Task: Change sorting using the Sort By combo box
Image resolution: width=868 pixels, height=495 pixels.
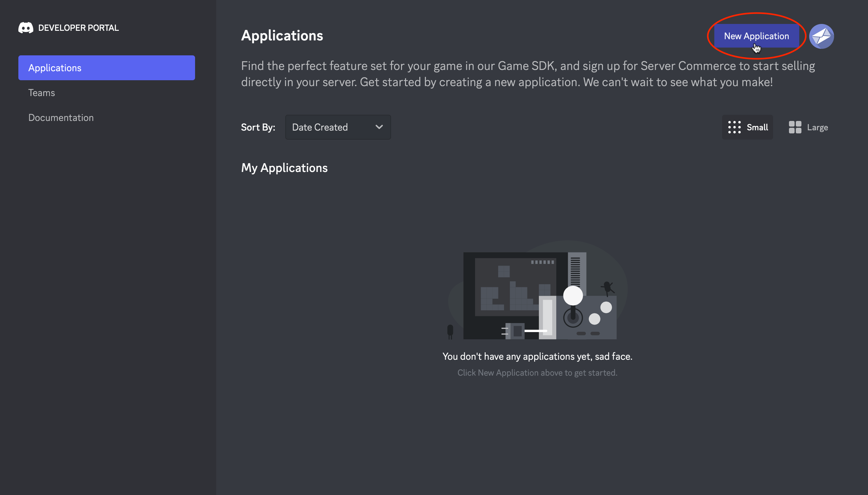Action: click(338, 127)
